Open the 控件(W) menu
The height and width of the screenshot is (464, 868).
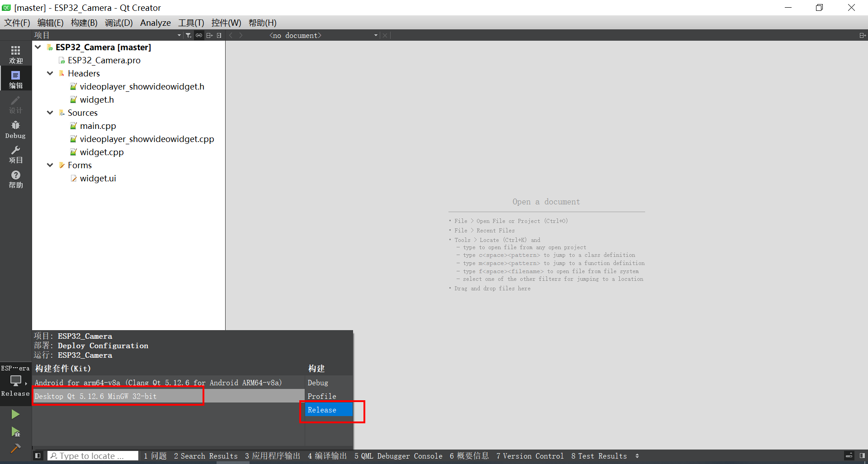pos(226,23)
